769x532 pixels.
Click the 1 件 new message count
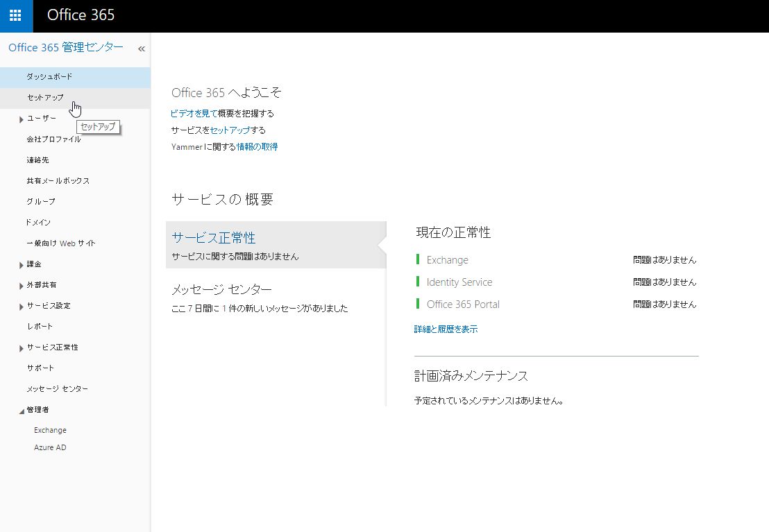(230, 309)
